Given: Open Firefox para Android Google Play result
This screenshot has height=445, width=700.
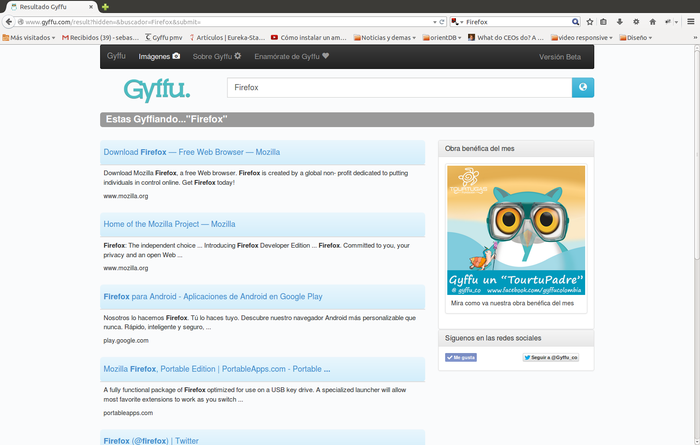Looking at the screenshot, I should 213,296.
